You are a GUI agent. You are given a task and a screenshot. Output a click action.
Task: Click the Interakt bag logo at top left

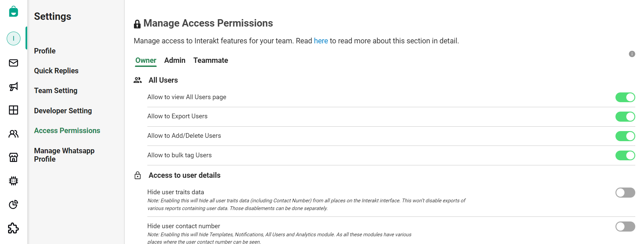point(13,11)
